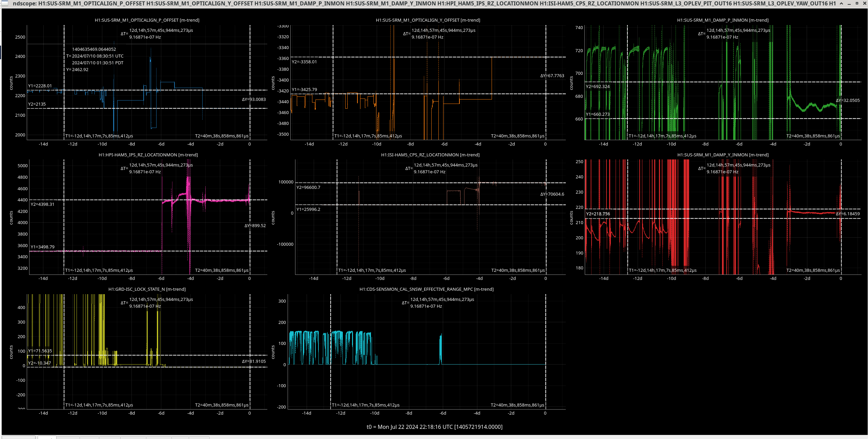Select the T2 cursor label in LOCK_STATE_N plot
Viewport: 868px width, 439px height.
point(222,405)
